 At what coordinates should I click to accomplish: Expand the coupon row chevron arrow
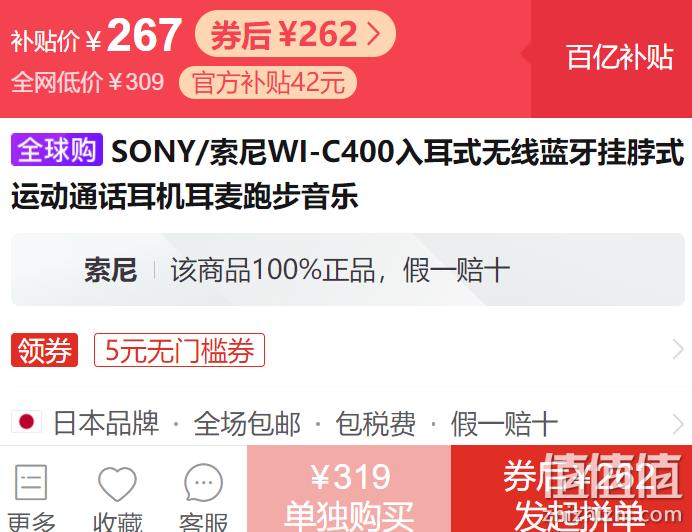(x=678, y=350)
